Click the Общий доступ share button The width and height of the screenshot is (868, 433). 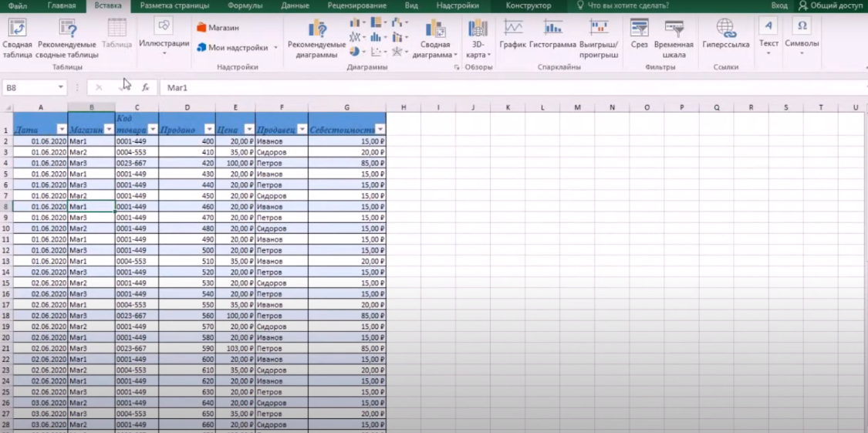click(x=830, y=5)
